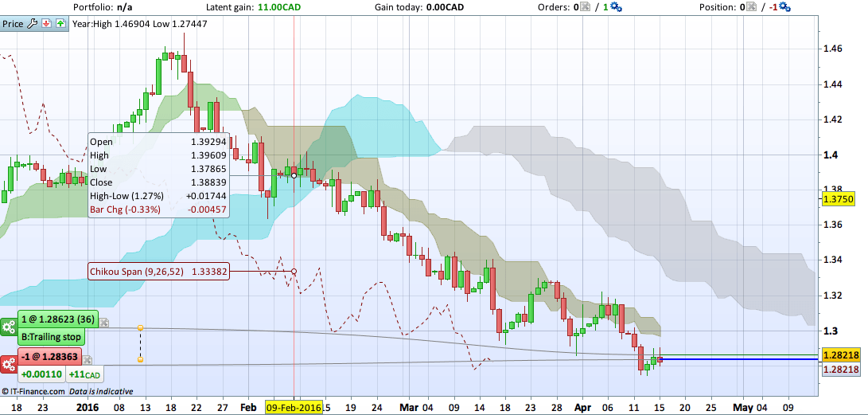
Task: Click the +0.00110 gain box
Action: pos(42,374)
